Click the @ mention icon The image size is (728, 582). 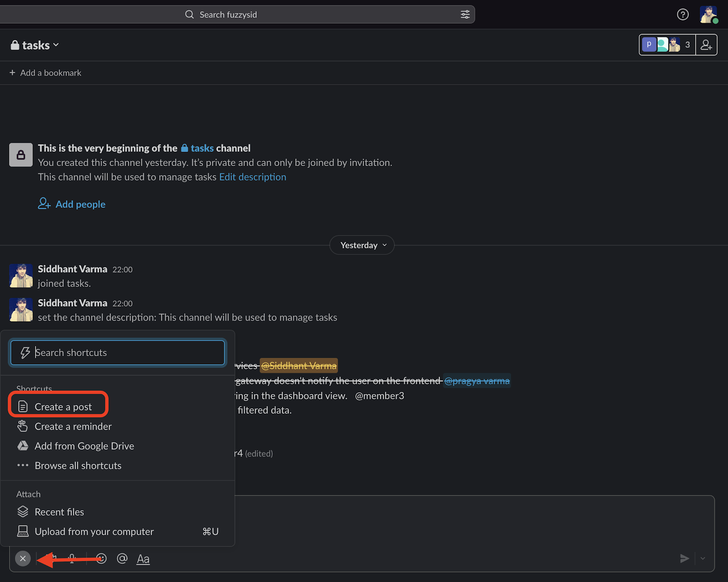(122, 558)
